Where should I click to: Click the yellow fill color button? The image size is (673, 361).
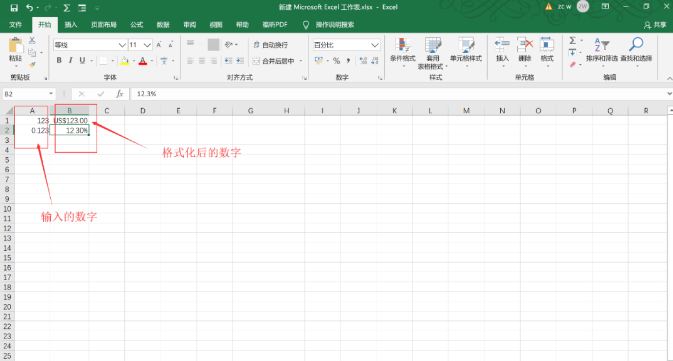[124, 61]
